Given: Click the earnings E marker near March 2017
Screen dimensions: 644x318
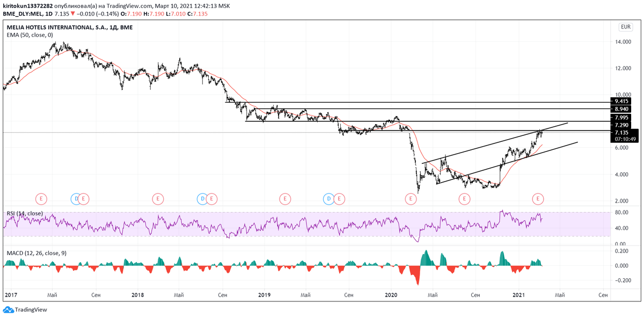Looking at the screenshot, I should (x=41, y=199).
